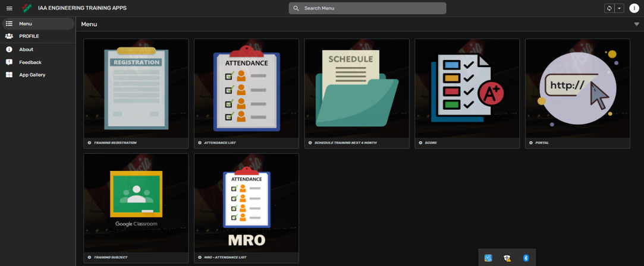The width and height of the screenshot is (644, 266).
Task: Open the Score checklist A+ image card
Action: pos(467,88)
